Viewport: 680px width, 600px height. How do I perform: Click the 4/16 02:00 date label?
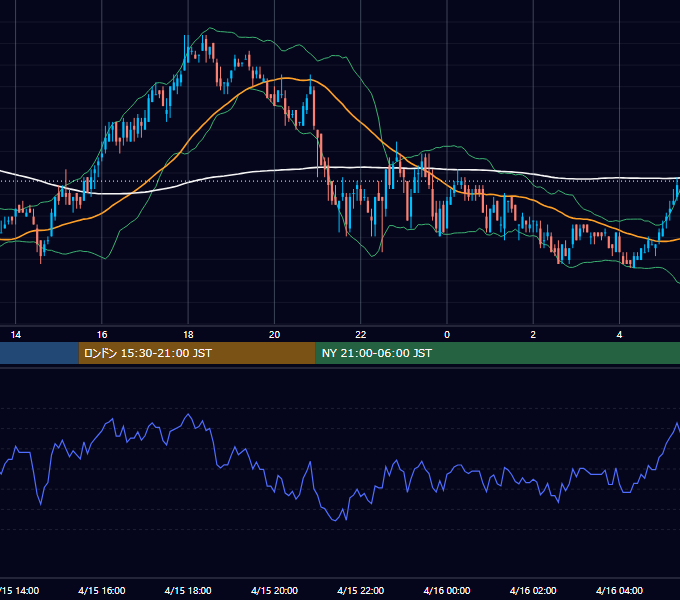[533, 590]
